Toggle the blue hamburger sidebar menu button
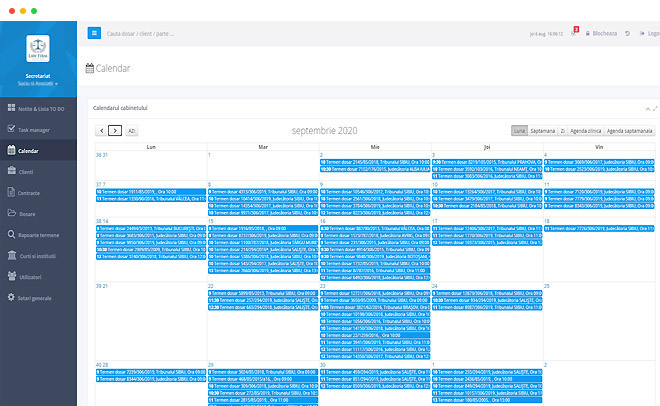 [x=94, y=32]
